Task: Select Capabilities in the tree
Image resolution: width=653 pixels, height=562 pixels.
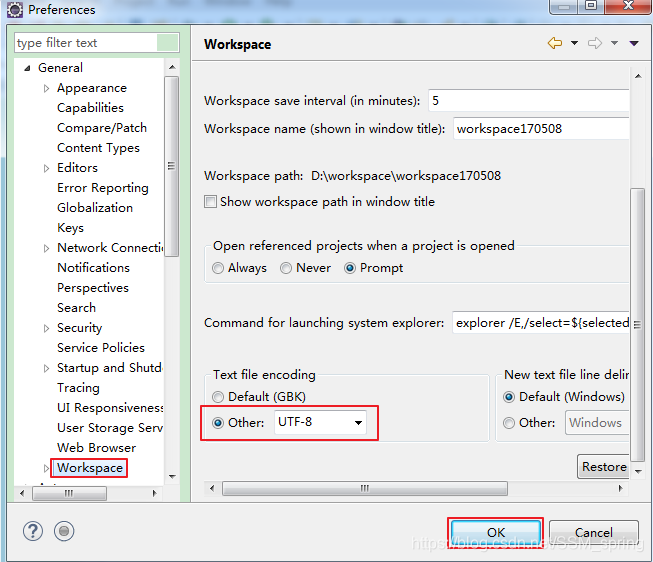Action: [90, 107]
